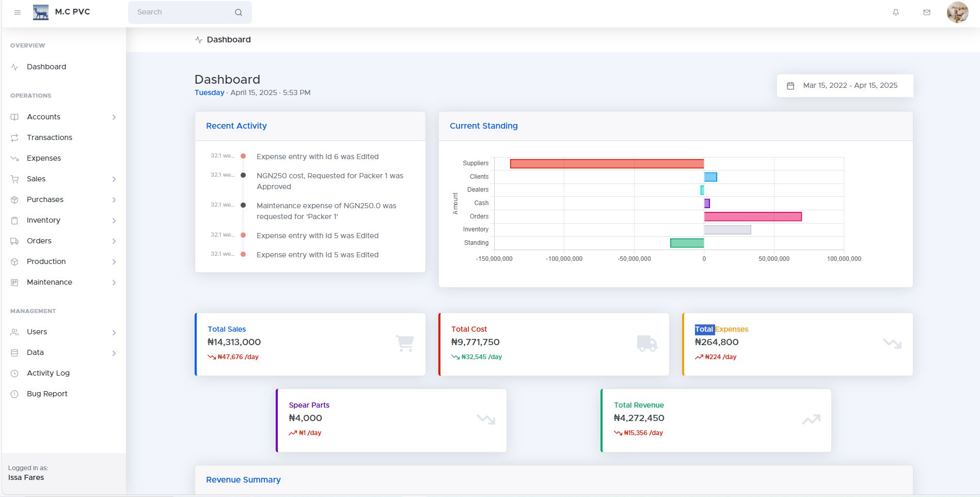Click the calendar icon in date range
Screen dimensions: 980x497
[x=791, y=86]
